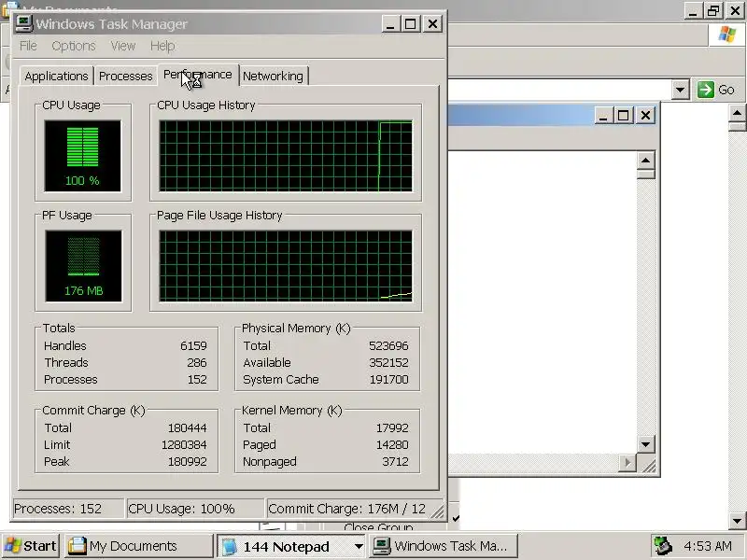Click the Page File Usage History graph
This screenshot has height=560, width=747.
286,266
